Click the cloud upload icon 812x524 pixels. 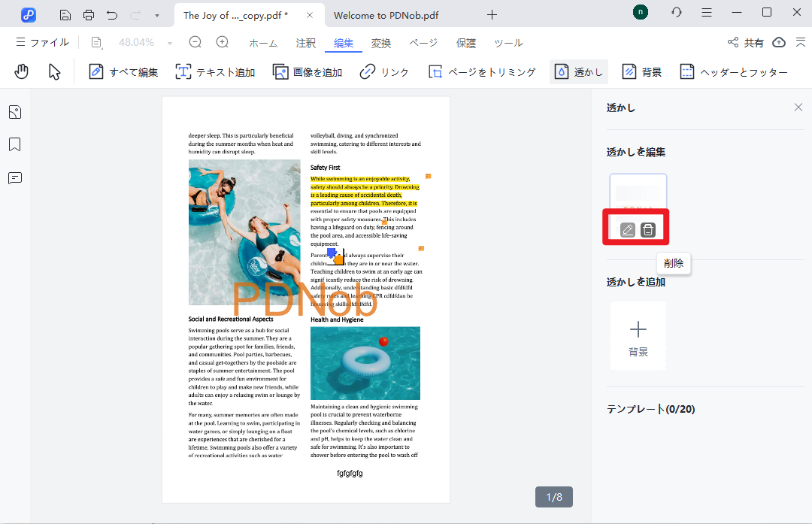[778, 43]
